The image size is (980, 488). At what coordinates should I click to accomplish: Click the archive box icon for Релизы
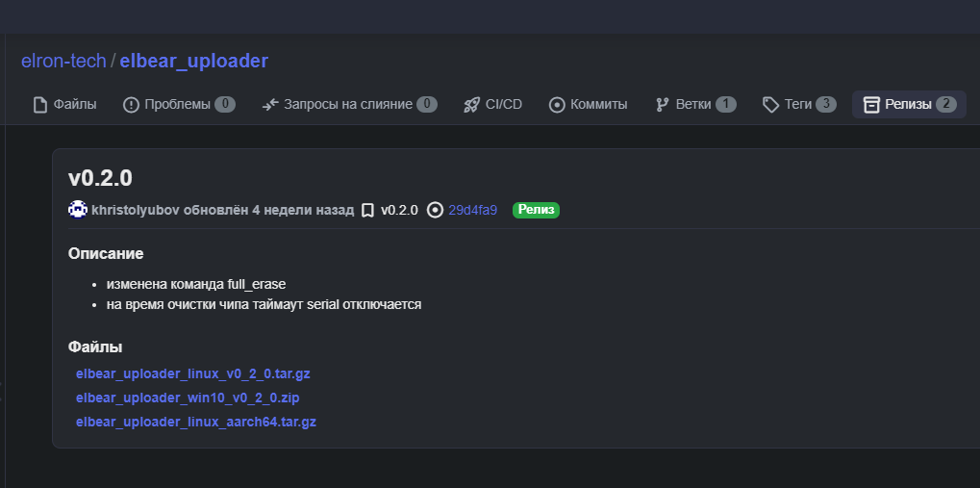pyautogui.click(x=871, y=105)
